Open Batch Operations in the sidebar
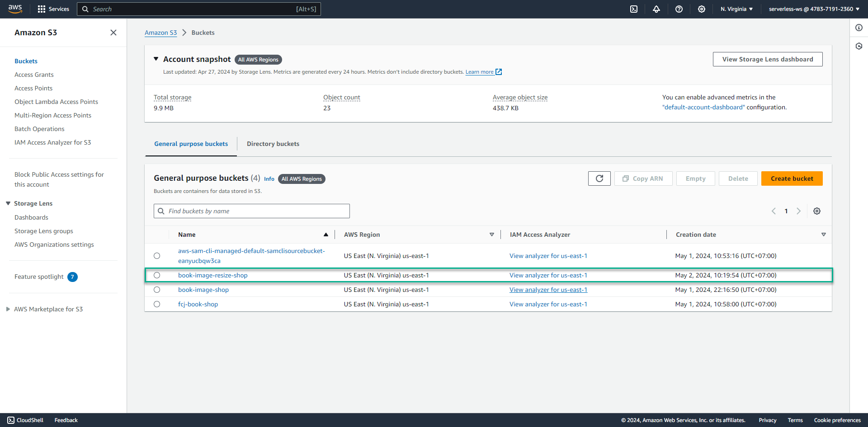The width and height of the screenshot is (868, 427). 39,129
